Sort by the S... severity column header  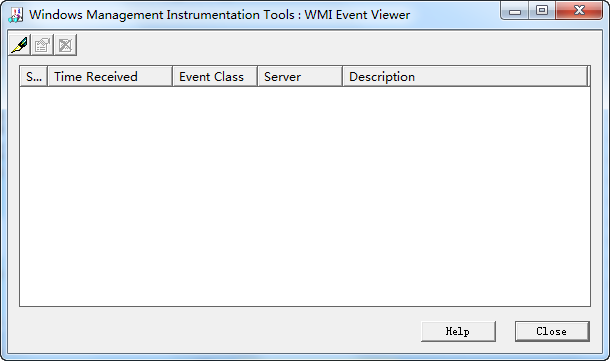[33, 76]
